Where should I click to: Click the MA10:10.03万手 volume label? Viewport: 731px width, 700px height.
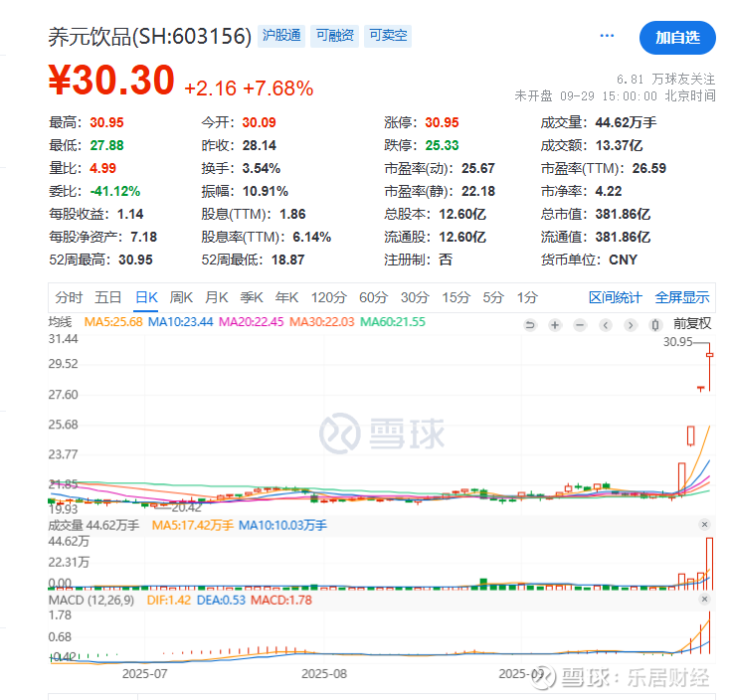click(282, 526)
